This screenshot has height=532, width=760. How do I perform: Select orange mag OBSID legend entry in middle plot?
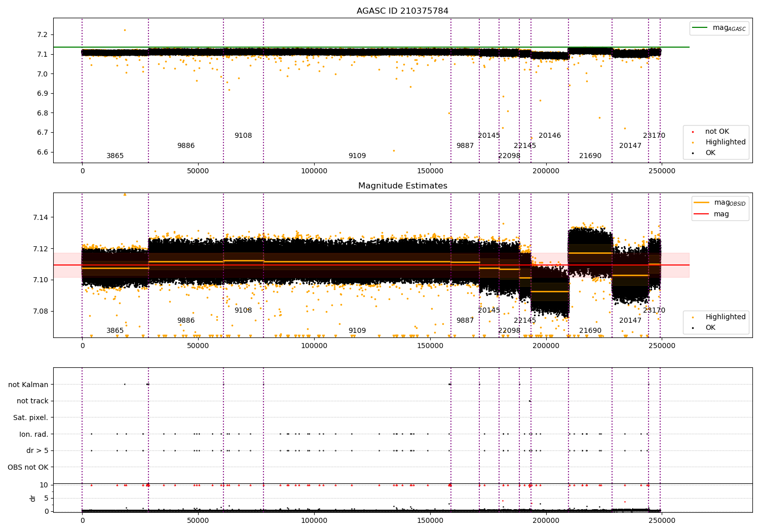coord(719,203)
